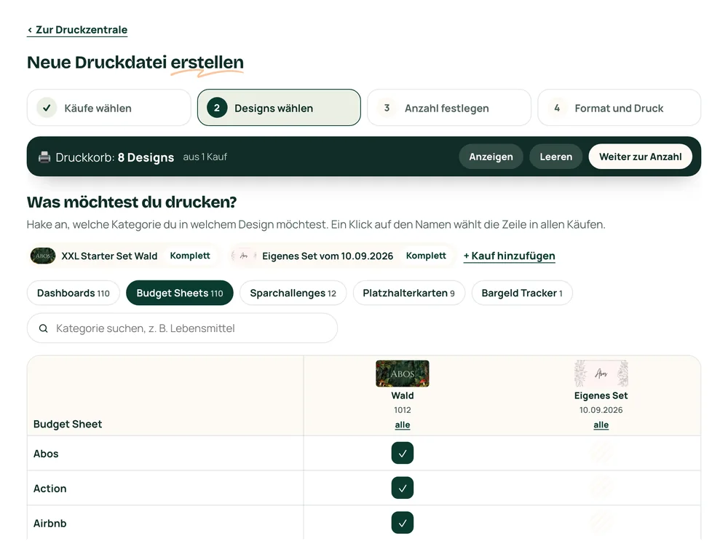Click the Kategorie suchen search field
Screen dimensions: 728x560
183,328
